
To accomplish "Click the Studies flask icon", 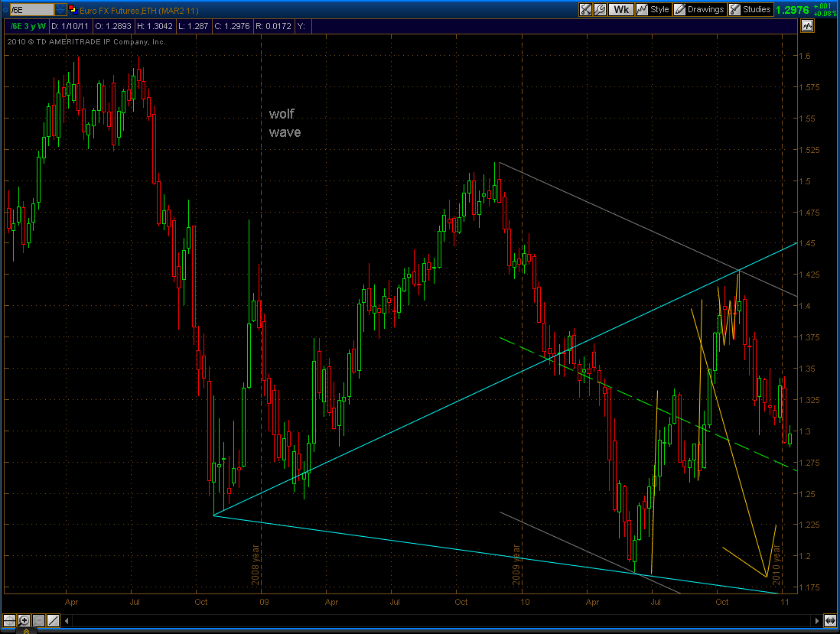I will click(735, 10).
